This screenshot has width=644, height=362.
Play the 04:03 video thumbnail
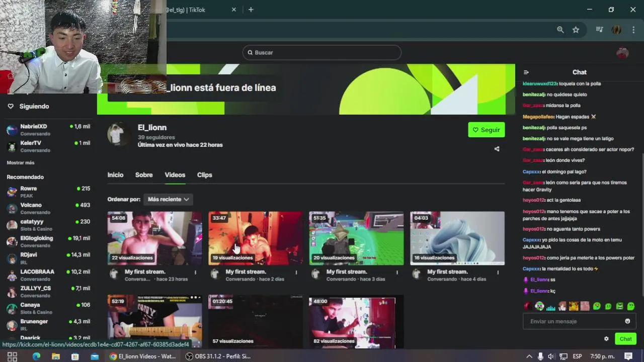457,238
